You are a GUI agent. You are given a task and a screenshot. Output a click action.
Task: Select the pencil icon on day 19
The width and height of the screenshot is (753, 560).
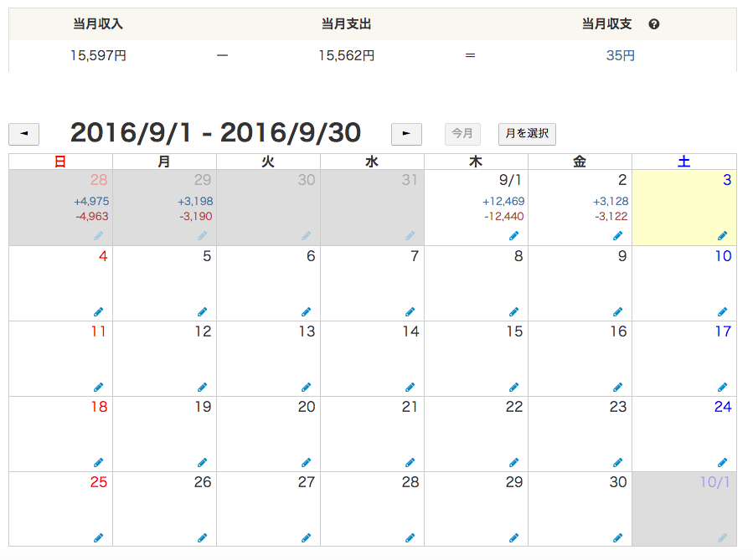pos(202,463)
